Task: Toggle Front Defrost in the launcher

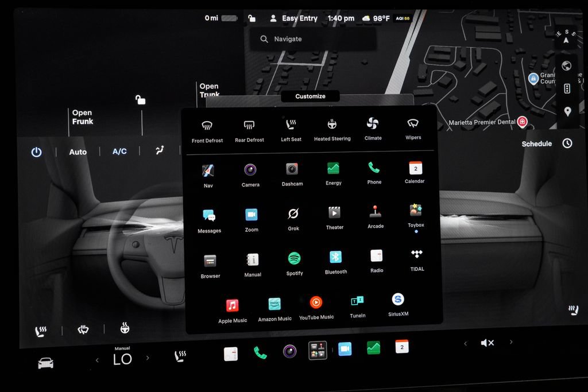Action: tap(207, 126)
